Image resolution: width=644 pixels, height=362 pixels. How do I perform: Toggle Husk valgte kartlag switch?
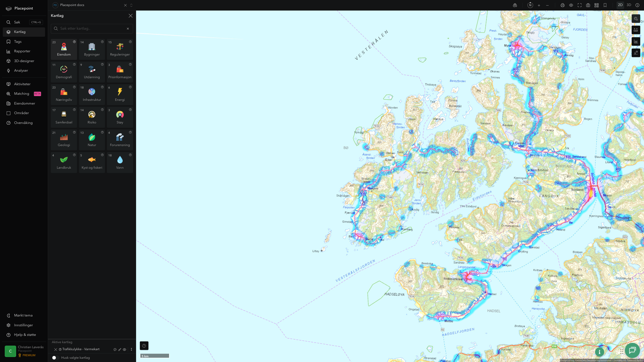coord(56,357)
